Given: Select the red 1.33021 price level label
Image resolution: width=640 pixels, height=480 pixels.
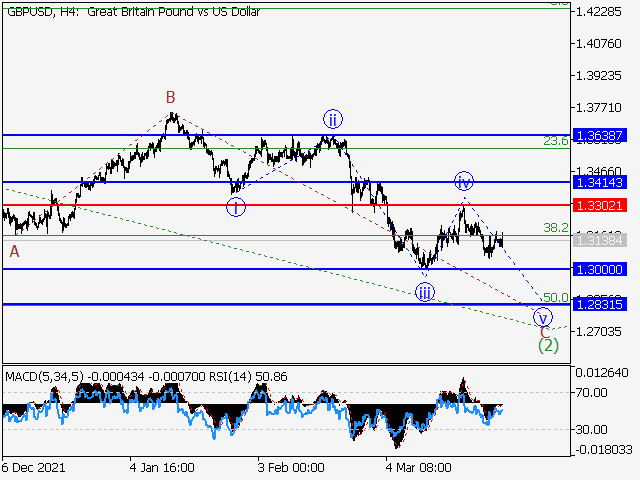Looking at the screenshot, I should [x=600, y=205].
